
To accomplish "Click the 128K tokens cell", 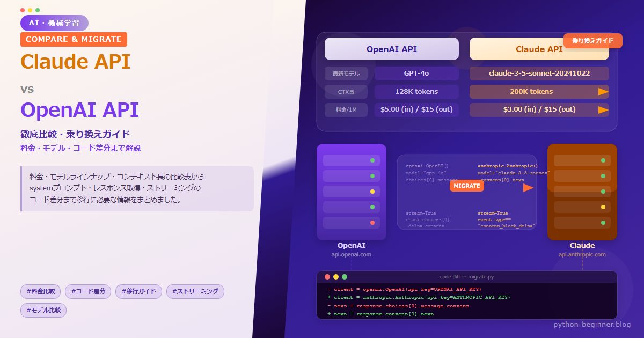I will [x=416, y=92].
